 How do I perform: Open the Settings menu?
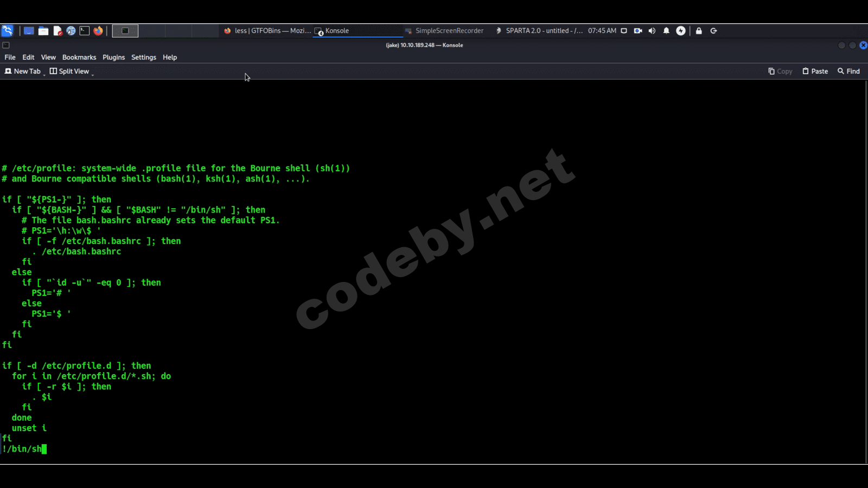[x=144, y=57]
